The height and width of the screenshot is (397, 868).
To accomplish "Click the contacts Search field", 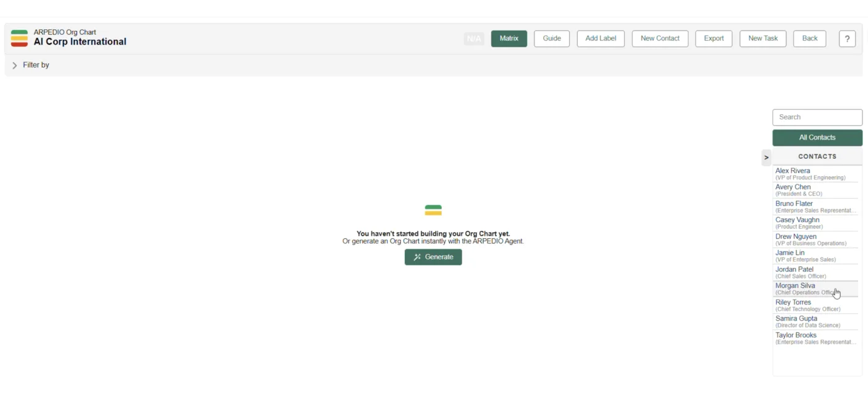I will tap(817, 117).
